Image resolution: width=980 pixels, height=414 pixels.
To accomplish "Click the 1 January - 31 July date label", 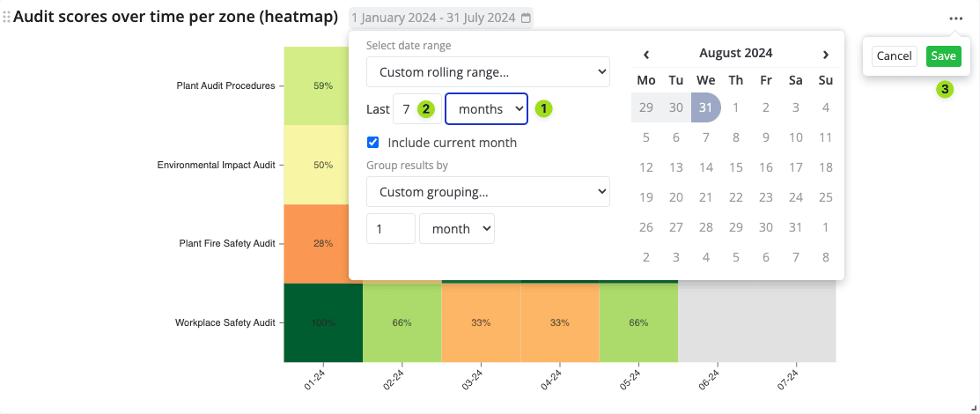I will (434, 18).
